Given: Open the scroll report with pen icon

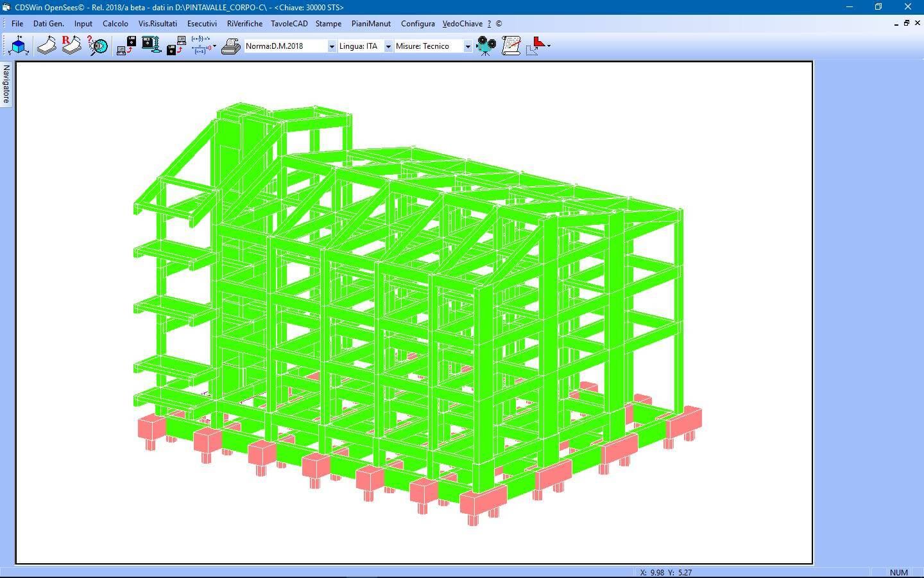Looking at the screenshot, I should pyautogui.click(x=511, y=46).
